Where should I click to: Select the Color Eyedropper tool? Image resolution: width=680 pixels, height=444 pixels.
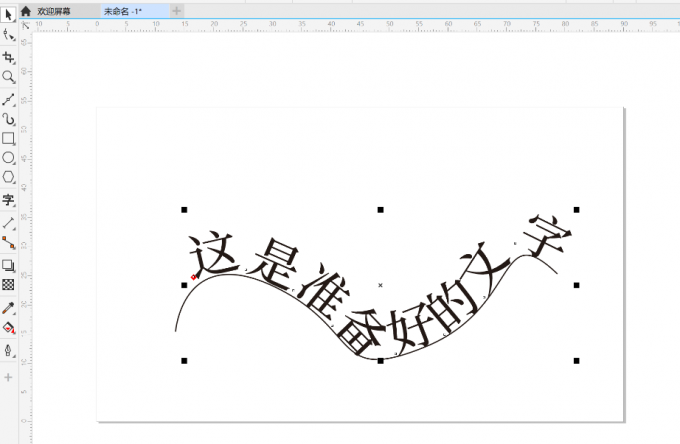(8, 308)
